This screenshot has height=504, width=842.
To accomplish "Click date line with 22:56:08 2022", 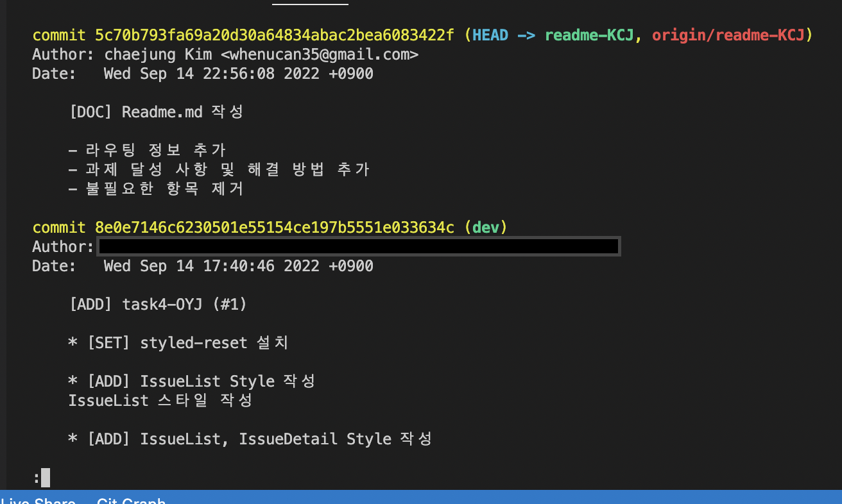I will point(203,74).
